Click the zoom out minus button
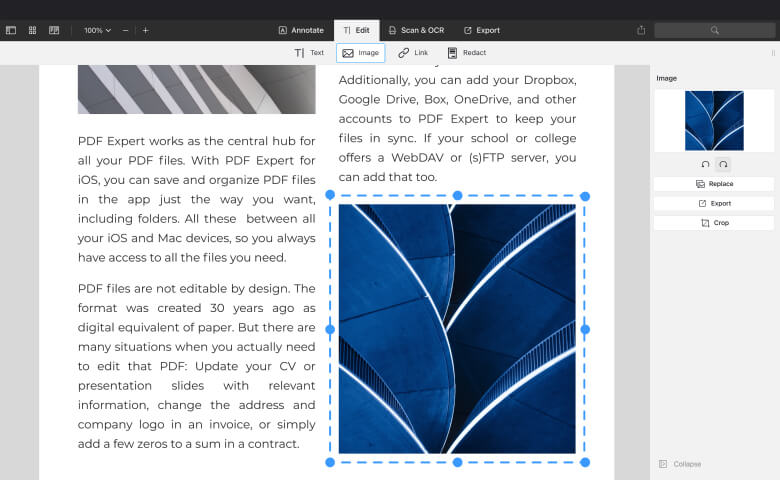The height and width of the screenshot is (480, 780). coord(125,30)
